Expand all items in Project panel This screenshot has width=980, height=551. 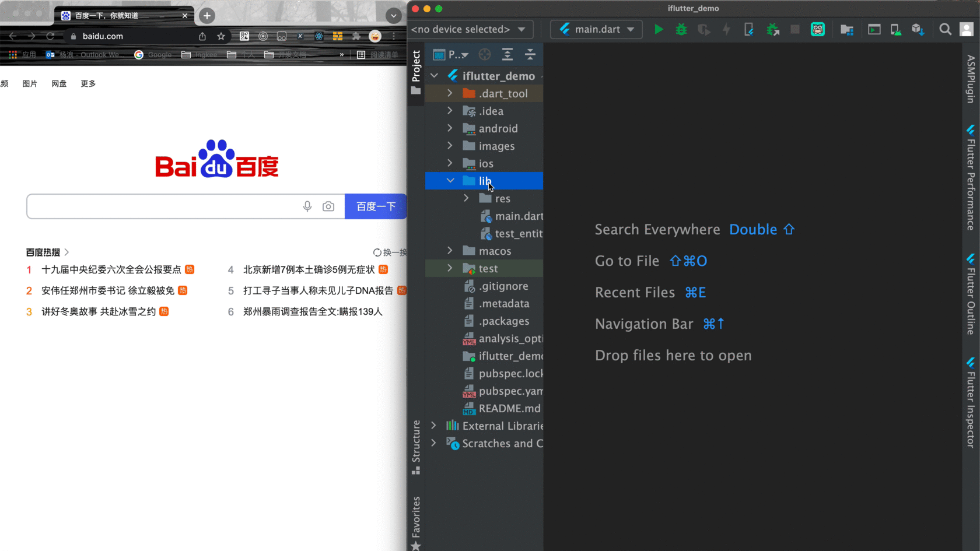tap(508, 54)
